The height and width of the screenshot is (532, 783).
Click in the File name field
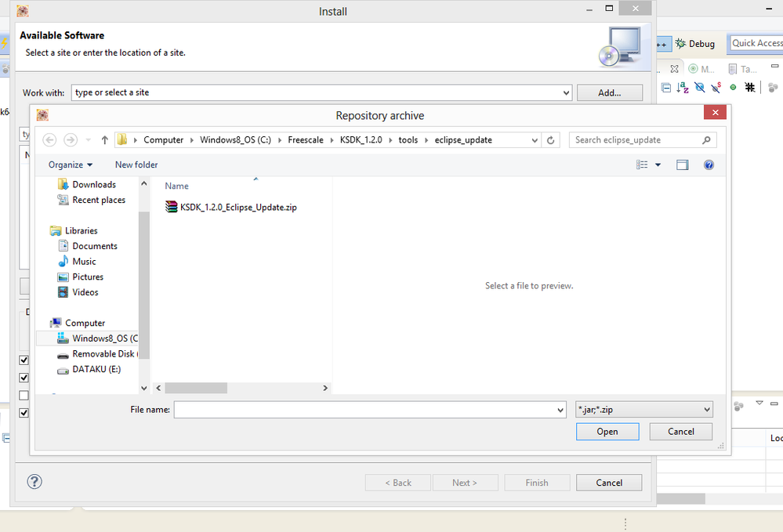point(369,410)
